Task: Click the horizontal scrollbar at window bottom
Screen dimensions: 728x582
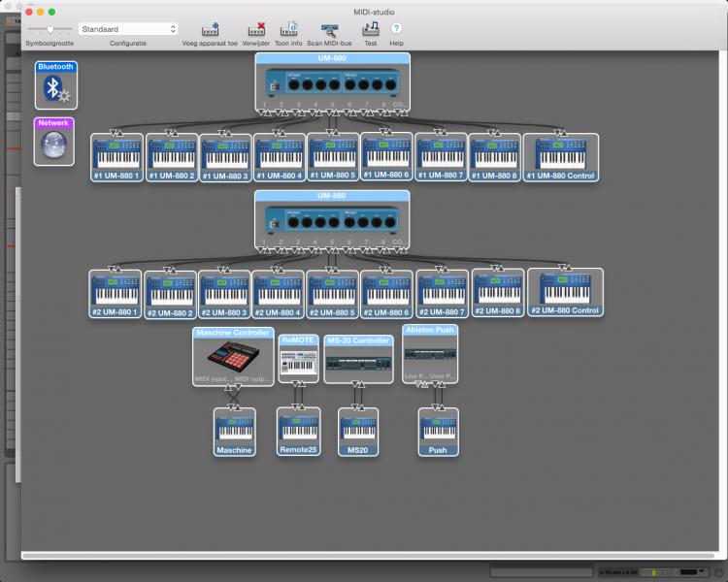Action: point(368,555)
